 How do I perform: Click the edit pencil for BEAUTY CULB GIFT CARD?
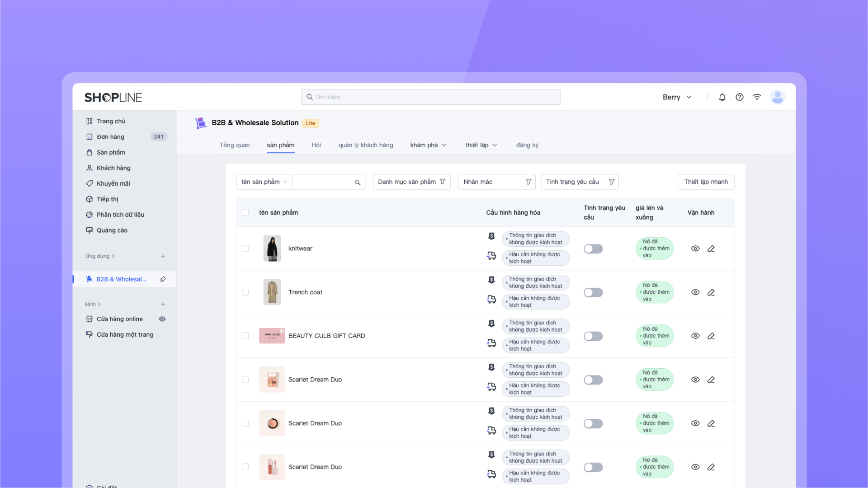[711, 336]
